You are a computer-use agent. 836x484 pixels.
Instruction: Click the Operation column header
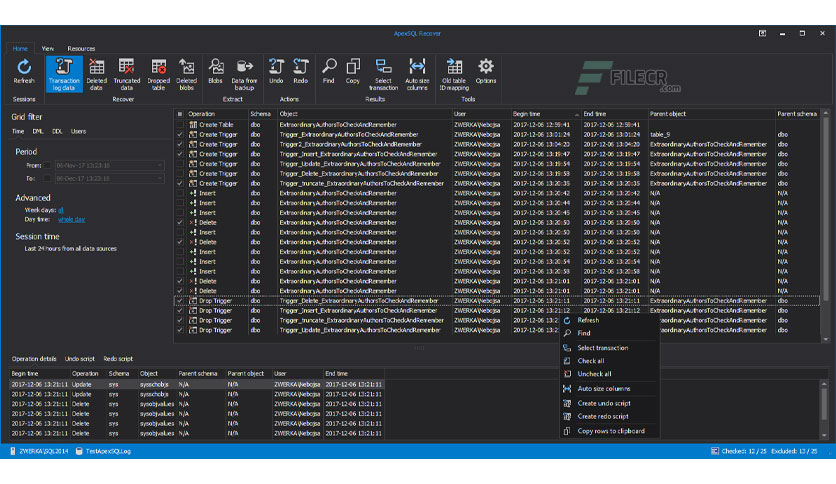(216, 114)
